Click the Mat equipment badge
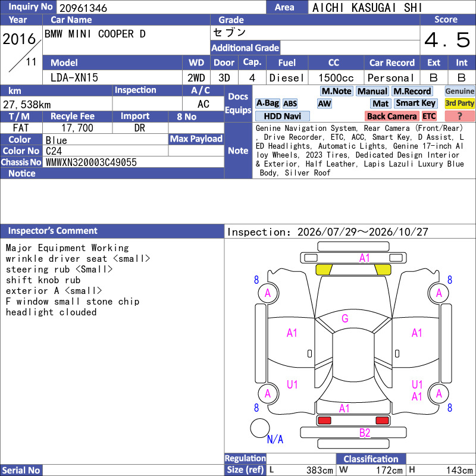Image resolution: width=476 pixels, height=476 pixels. click(380, 104)
